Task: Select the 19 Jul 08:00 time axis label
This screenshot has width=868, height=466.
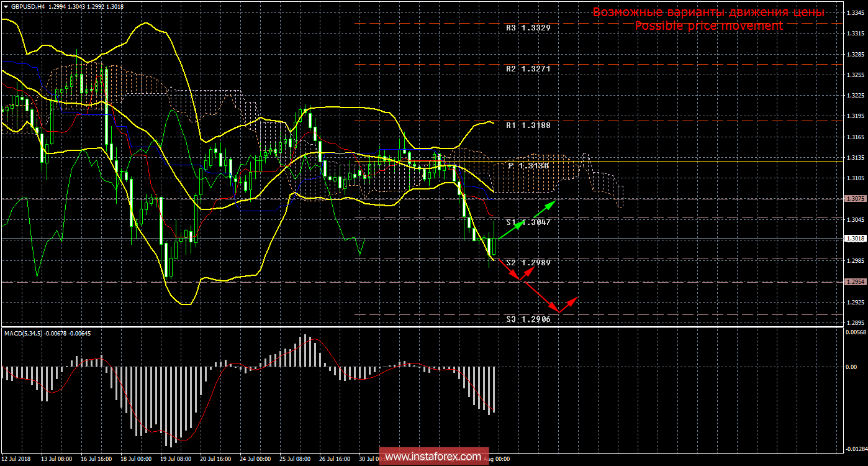Action: [x=176, y=460]
